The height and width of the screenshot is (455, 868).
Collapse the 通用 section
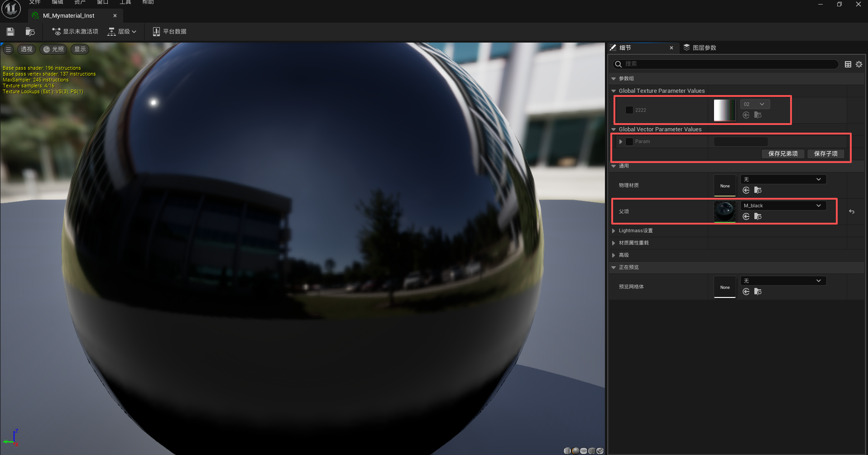pos(614,166)
